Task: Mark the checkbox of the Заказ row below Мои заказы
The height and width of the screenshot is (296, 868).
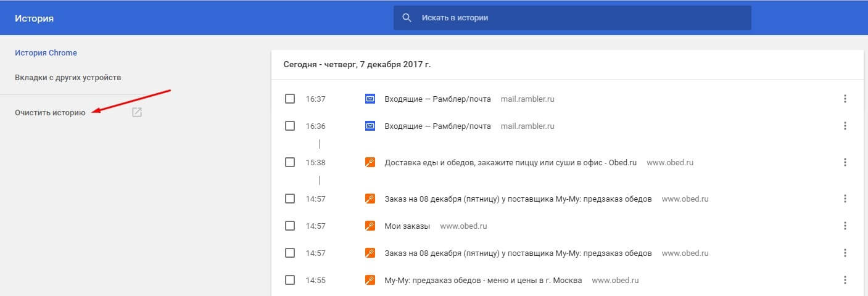Action: [290, 253]
